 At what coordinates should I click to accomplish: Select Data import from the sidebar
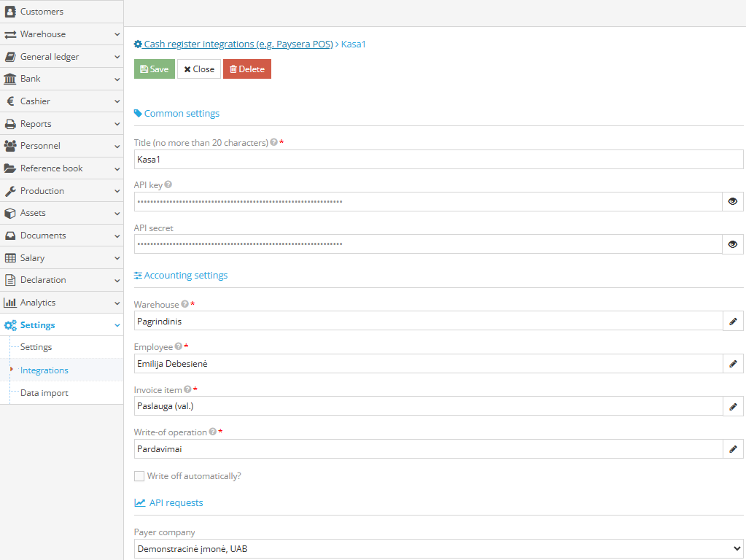[43, 392]
